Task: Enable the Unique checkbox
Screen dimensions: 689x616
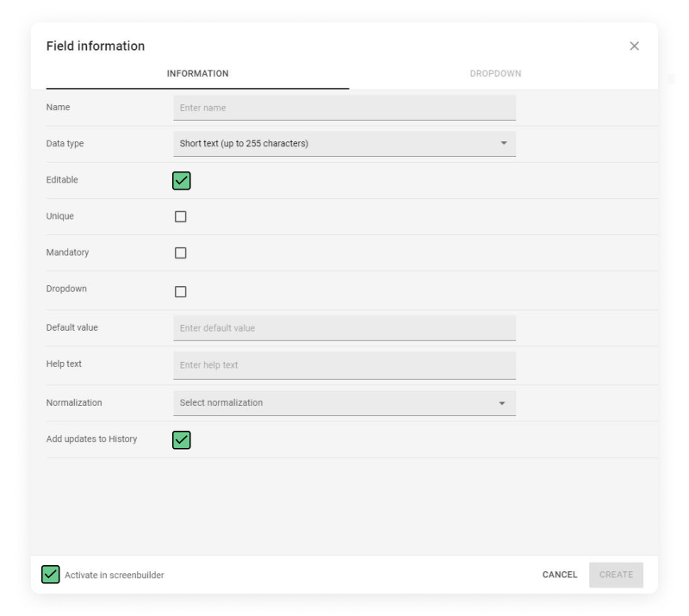Action: point(181,217)
